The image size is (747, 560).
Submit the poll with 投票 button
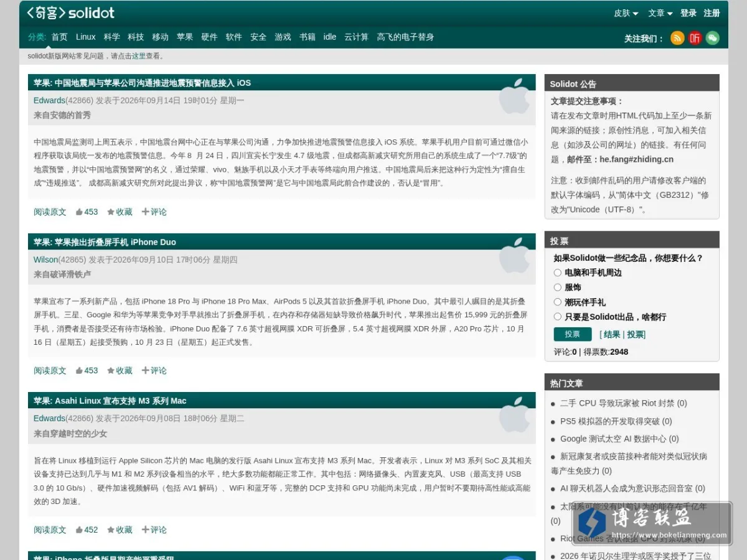coord(573,334)
